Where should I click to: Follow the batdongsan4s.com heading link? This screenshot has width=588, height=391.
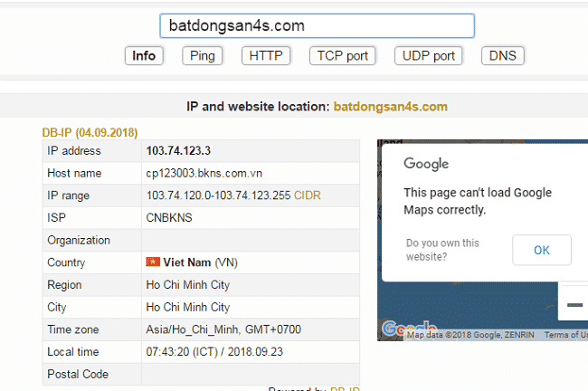click(x=391, y=107)
